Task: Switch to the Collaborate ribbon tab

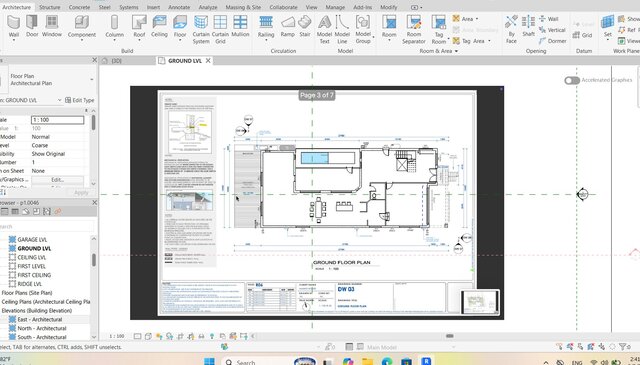Action: pyautogui.click(x=283, y=7)
